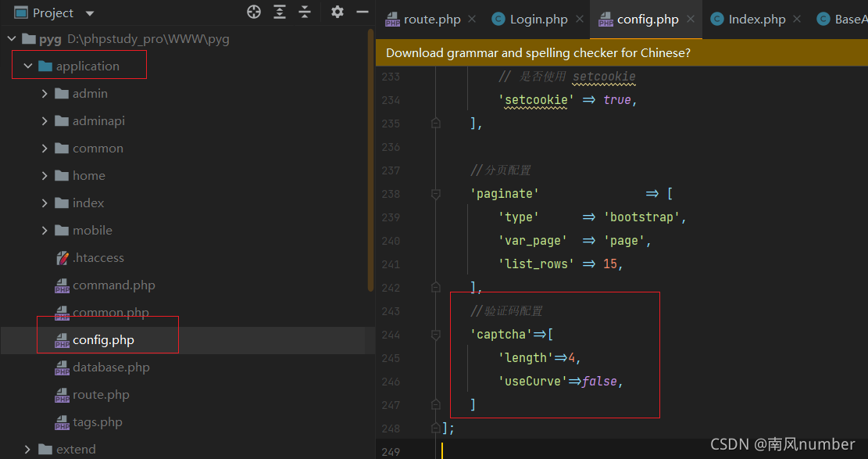
Task: Click the Expand All icon in Project toolbar
Action: pos(280,12)
